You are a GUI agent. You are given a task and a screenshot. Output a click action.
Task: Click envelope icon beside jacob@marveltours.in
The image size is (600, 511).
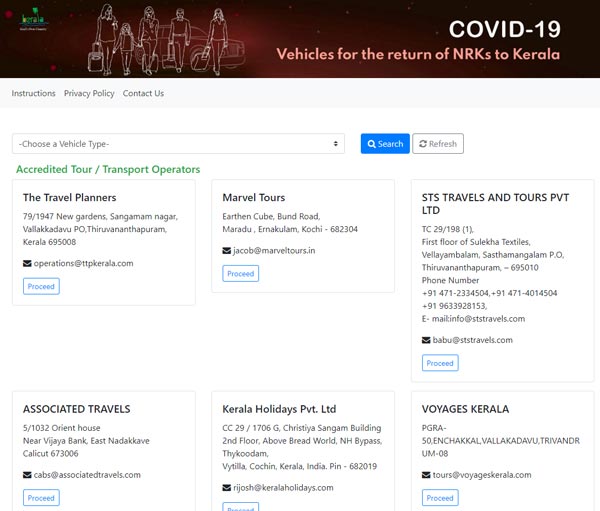click(227, 251)
